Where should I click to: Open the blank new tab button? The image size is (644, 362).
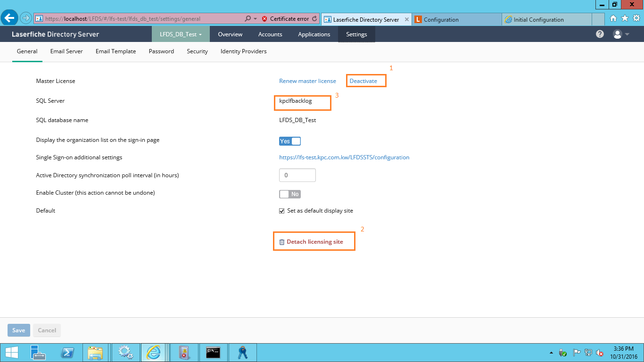click(x=598, y=19)
